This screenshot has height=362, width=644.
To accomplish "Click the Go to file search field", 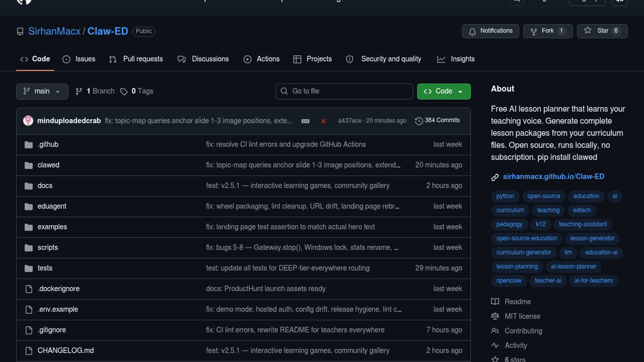I will pyautogui.click(x=344, y=91).
